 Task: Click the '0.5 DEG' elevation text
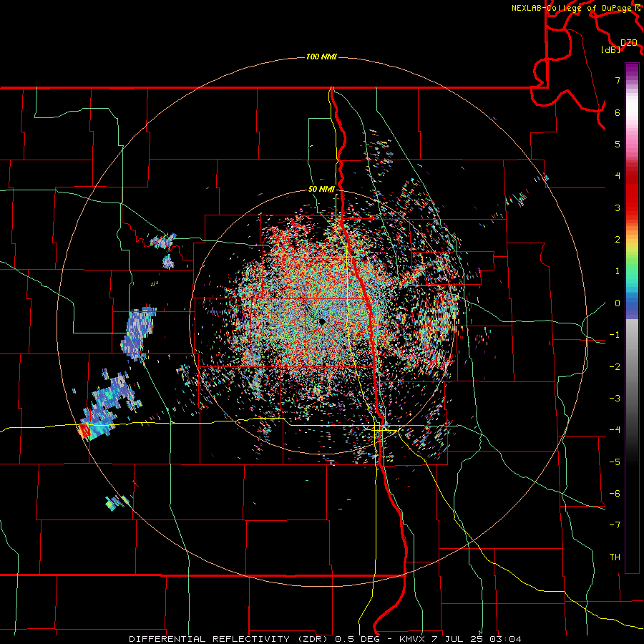point(356,639)
